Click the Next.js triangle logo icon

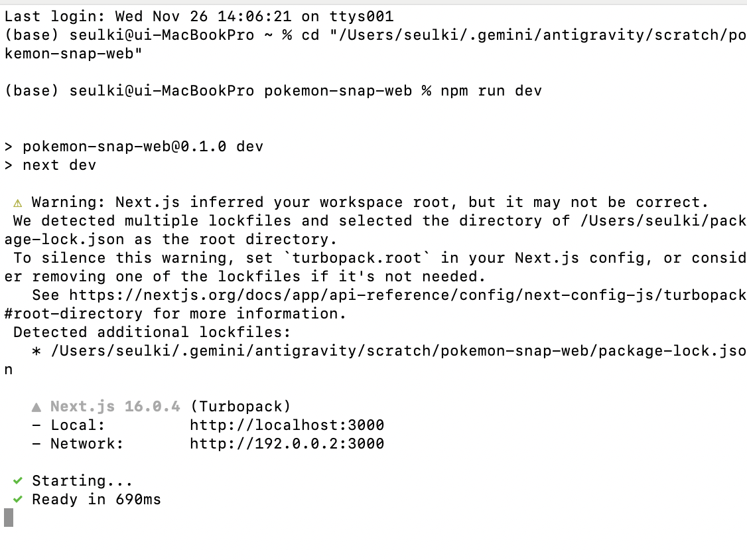click(x=36, y=407)
